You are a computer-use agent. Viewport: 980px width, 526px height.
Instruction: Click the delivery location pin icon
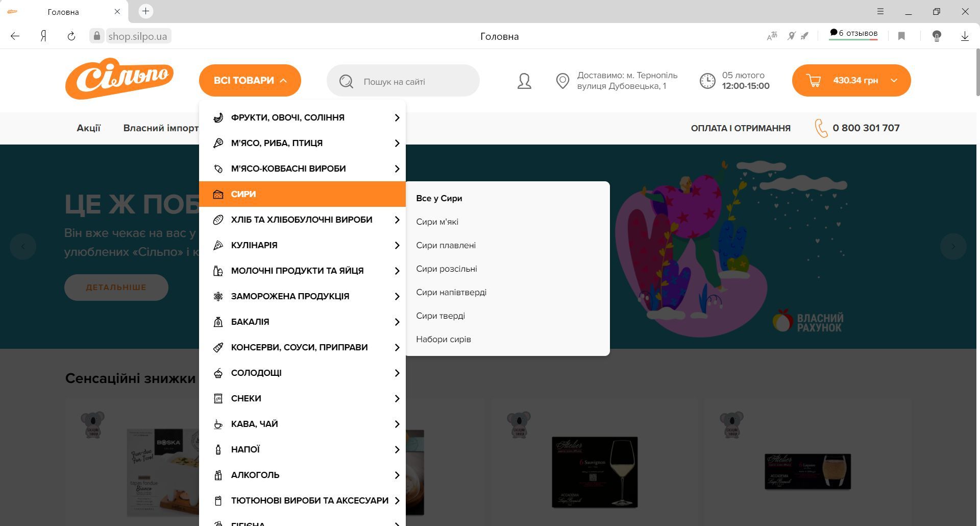(562, 81)
